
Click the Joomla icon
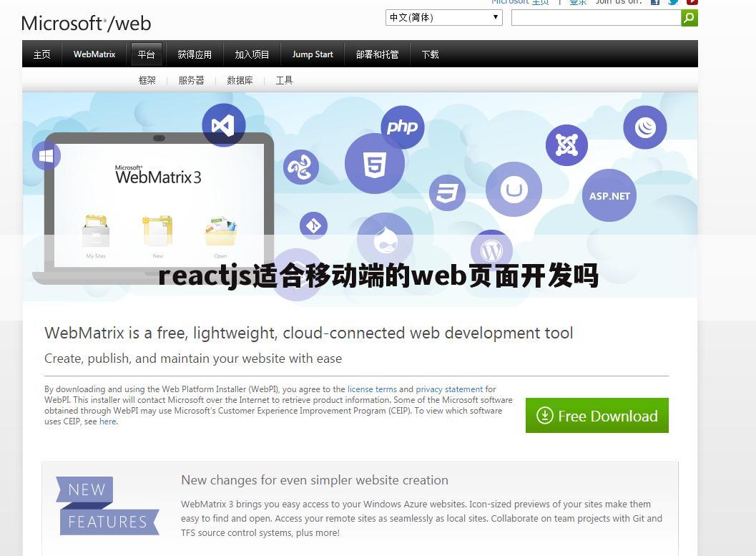pos(566,145)
